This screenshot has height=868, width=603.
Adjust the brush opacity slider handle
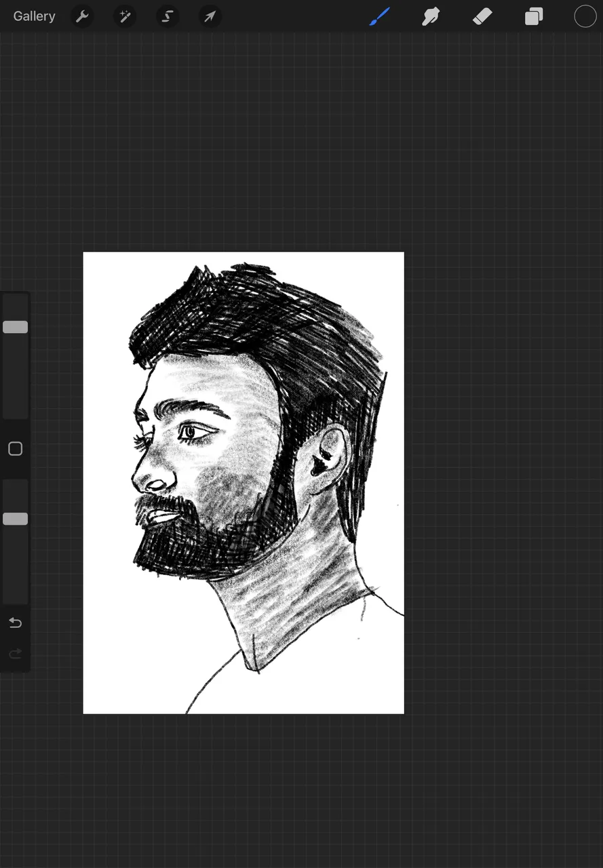[15, 519]
